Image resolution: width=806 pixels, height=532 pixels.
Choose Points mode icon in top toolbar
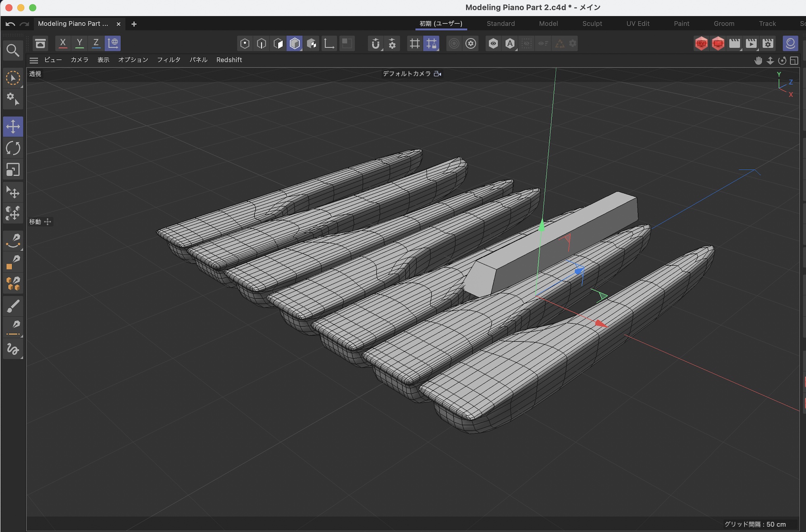click(245, 44)
